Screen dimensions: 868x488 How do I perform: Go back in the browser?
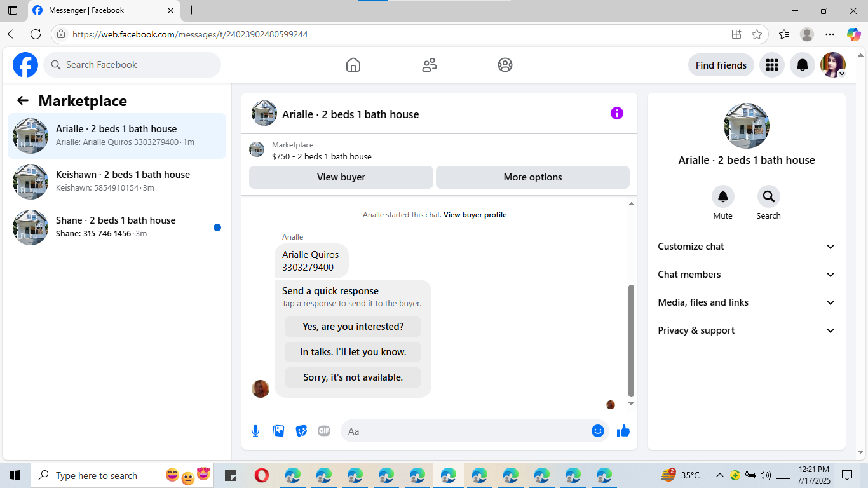pos(13,34)
